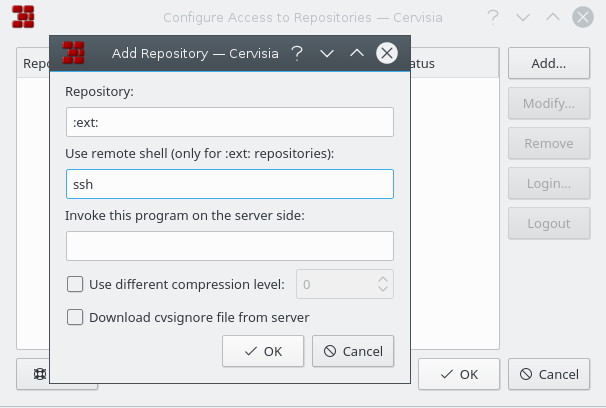Minimize the Add Repository dialog
606x408 pixels.
tap(327, 53)
